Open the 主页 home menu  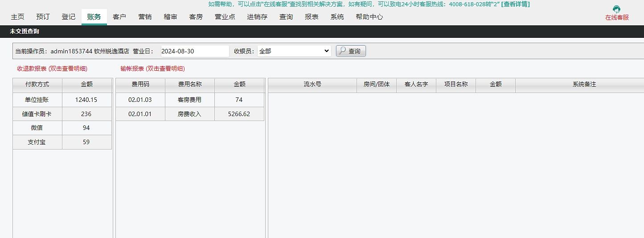pyautogui.click(x=17, y=17)
